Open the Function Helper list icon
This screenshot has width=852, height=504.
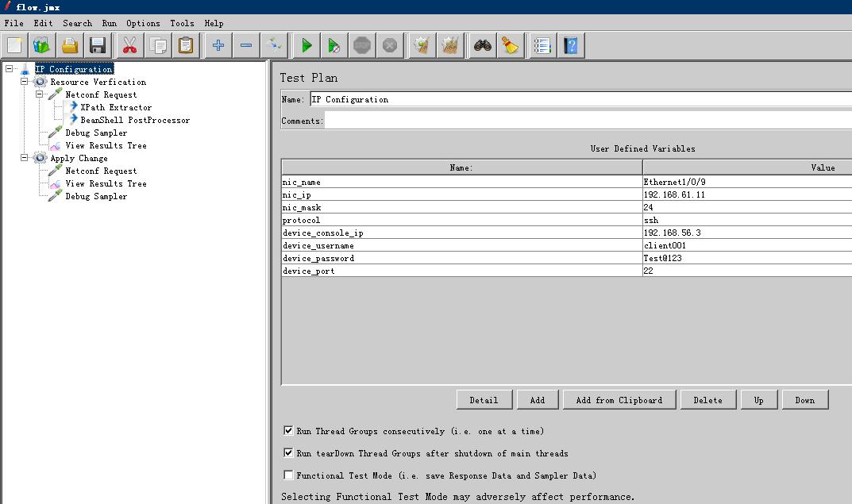click(x=542, y=46)
